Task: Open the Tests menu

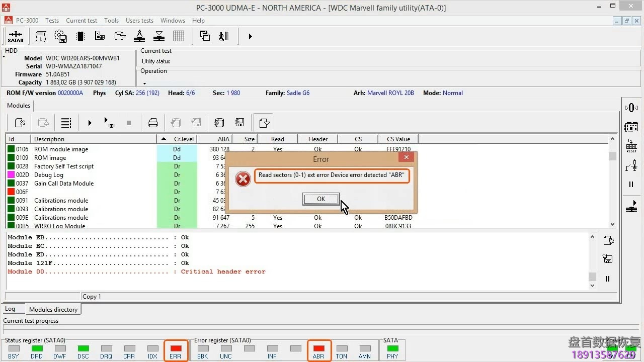Action: click(x=52, y=21)
